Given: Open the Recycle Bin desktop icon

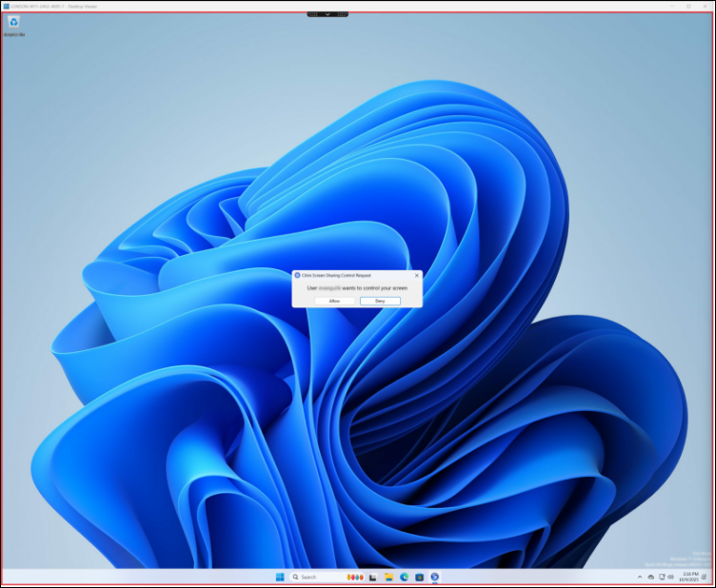Looking at the screenshot, I should point(13,26).
